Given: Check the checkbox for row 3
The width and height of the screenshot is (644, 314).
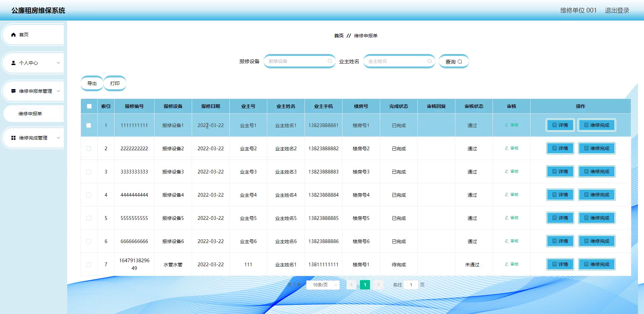Looking at the screenshot, I should pos(89,172).
